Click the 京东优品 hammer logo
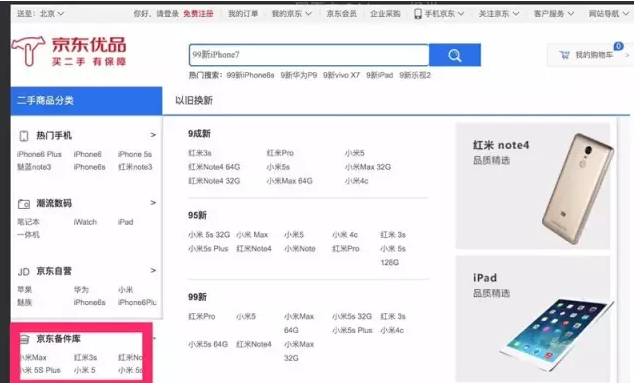The image size is (634, 383). pos(27,51)
